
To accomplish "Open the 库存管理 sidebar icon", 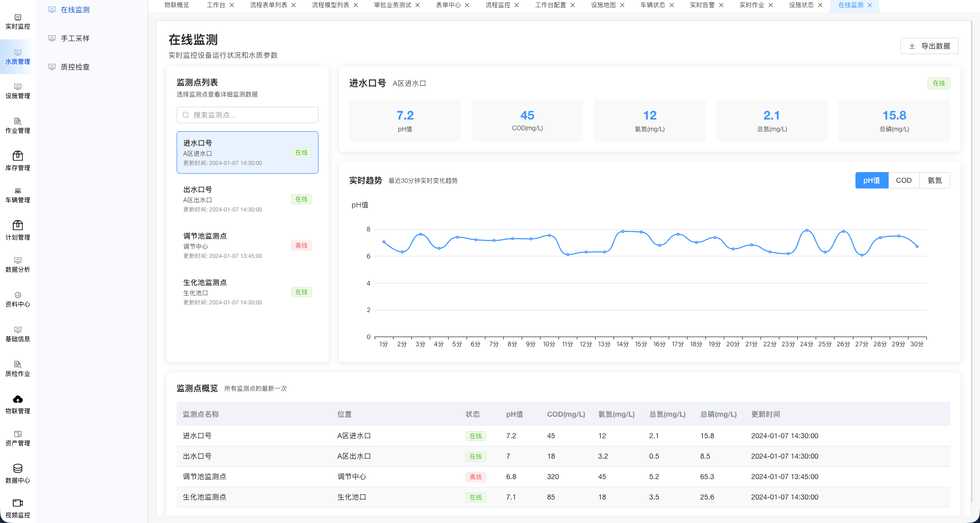I will (x=18, y=156).
